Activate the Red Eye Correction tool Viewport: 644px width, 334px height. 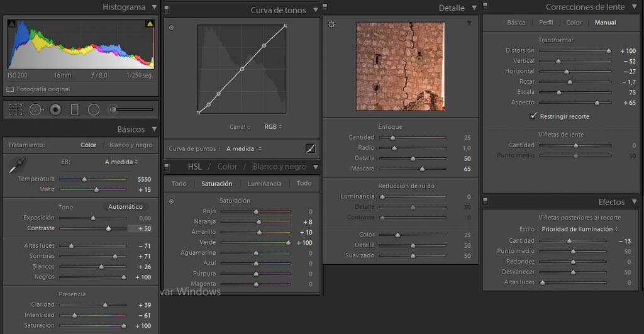(x=55, y=110)
